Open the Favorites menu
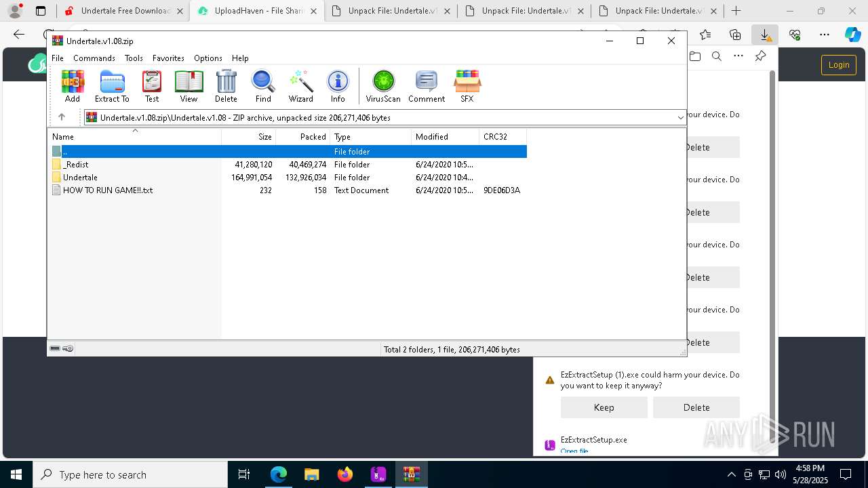 point(168,58)
